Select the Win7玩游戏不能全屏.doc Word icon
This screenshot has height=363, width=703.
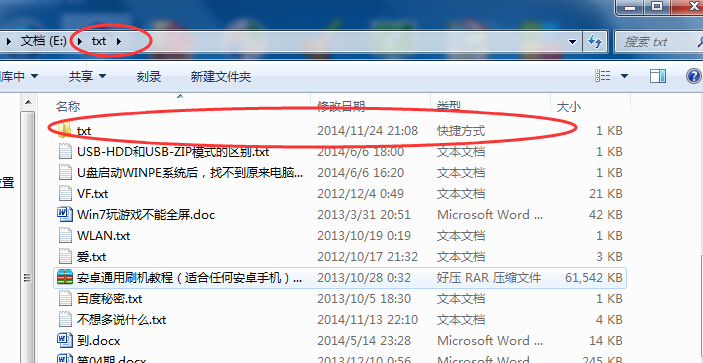65,215
